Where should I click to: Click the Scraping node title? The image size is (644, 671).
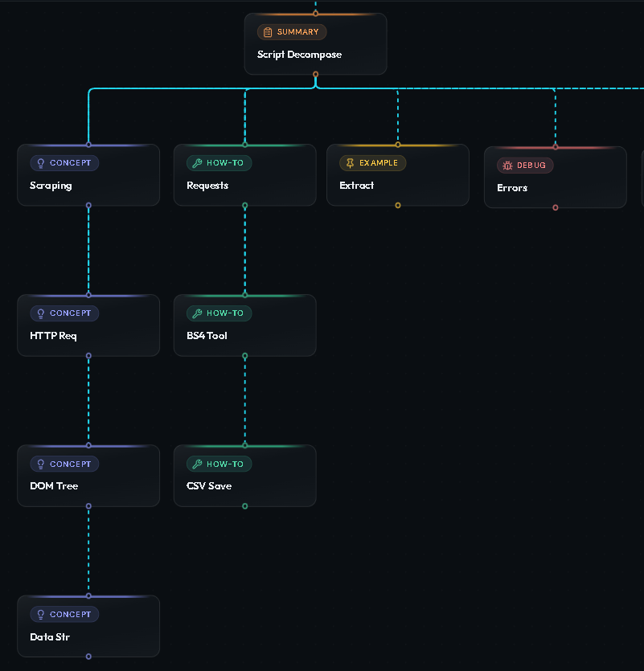51,186
